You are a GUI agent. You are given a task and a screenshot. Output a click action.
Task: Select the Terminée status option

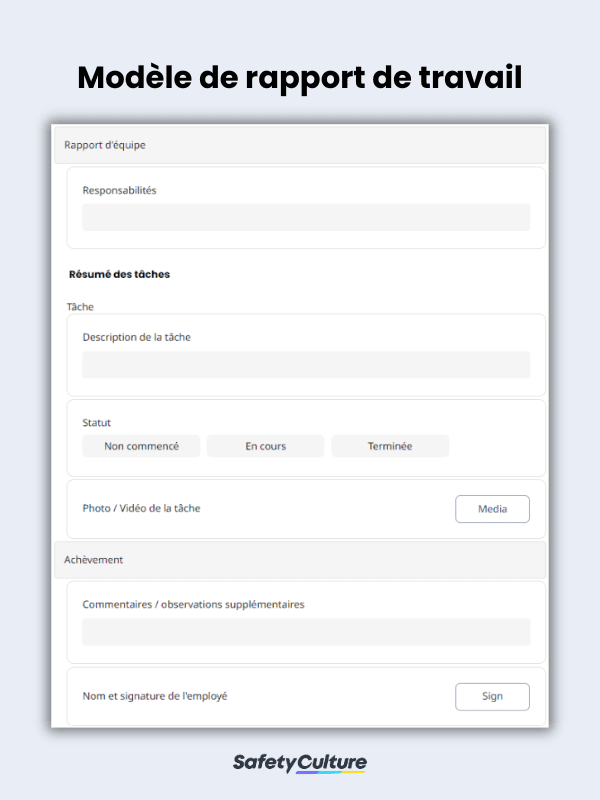coord(390,446)
